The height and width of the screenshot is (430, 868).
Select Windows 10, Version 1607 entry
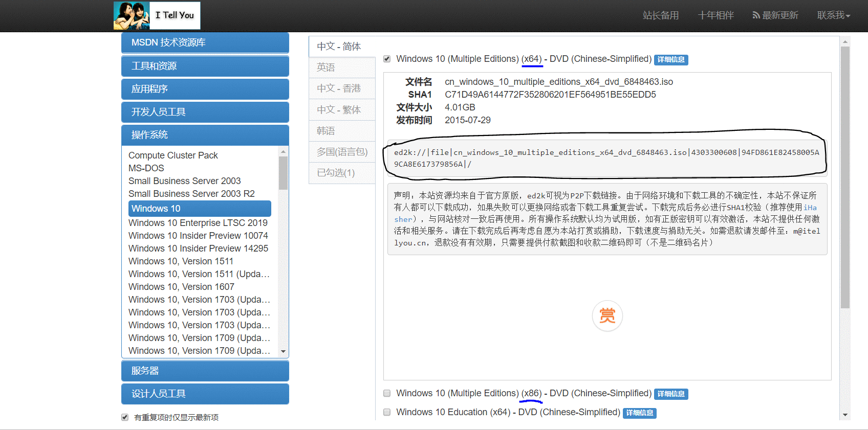point(181,287)
